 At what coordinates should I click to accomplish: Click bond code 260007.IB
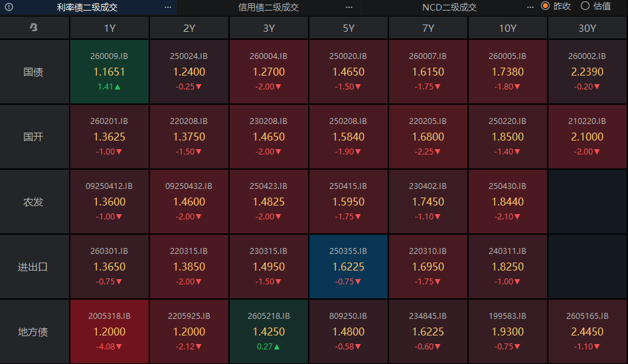click(428, 56)
